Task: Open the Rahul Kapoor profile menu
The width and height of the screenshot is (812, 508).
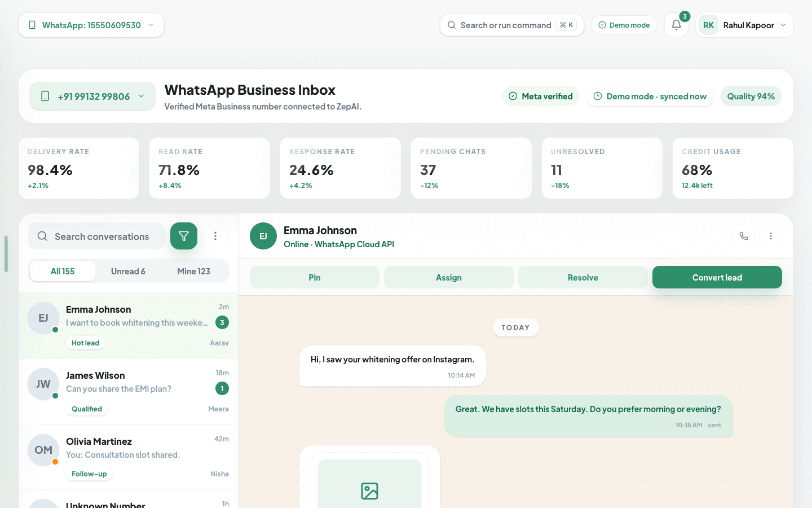Action: [x=744, y=25]
